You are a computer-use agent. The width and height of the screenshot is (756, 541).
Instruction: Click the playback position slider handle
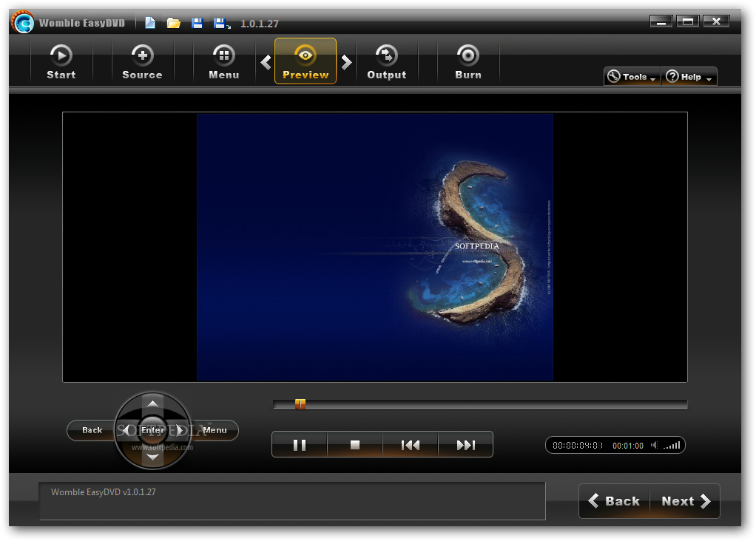300,404
